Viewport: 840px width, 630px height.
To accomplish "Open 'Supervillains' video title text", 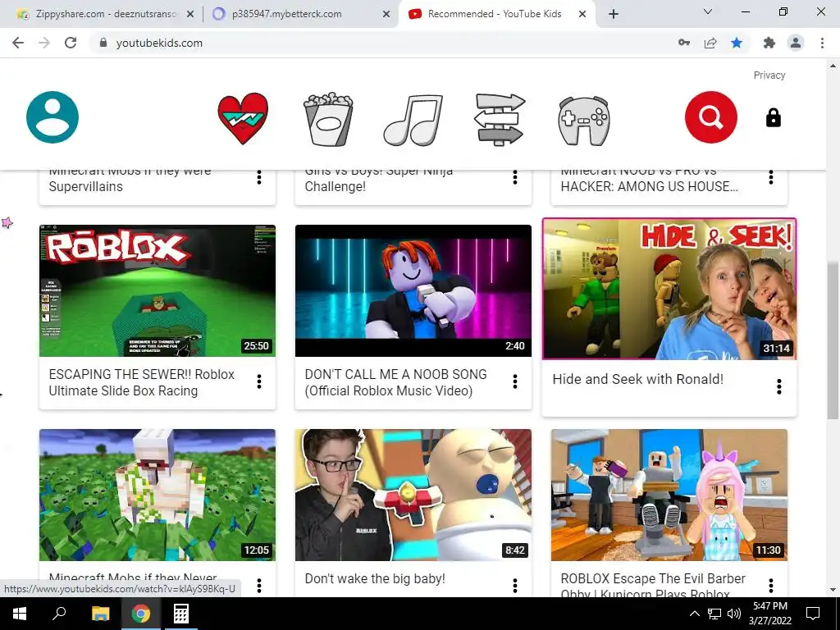I will pyautogui.click(x=85, y=186).
